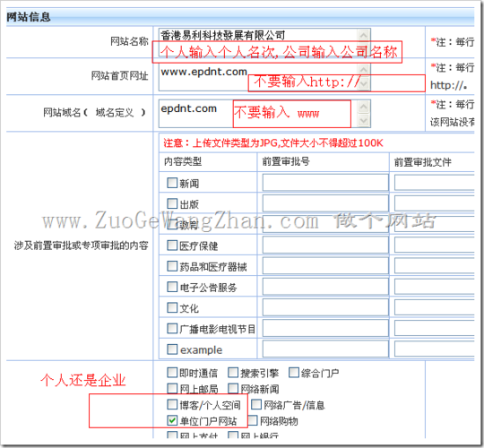
Task: Open the 域名定义 link
Action: click(x=115, y=112)
